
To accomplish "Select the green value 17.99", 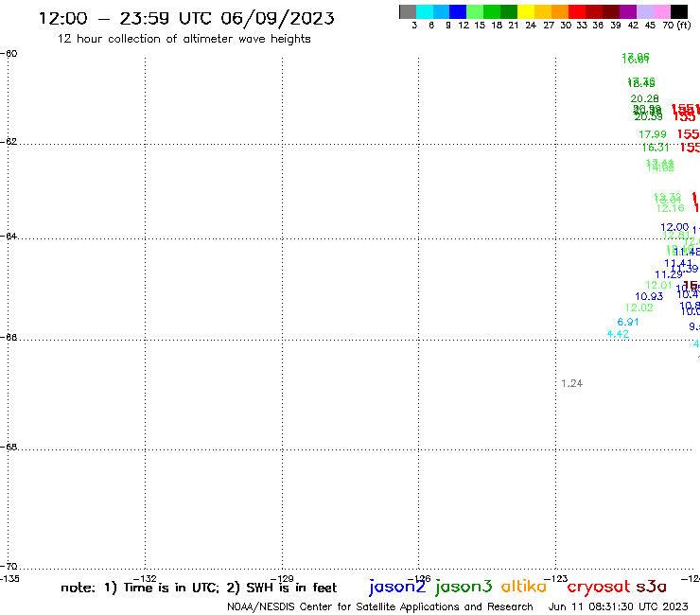I will coord(653,134).
